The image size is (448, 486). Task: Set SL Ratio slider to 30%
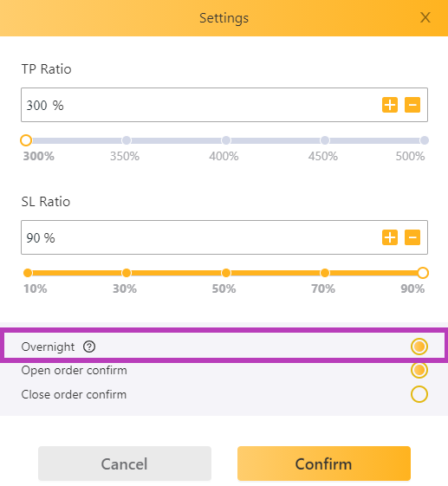tap(127, 273)
